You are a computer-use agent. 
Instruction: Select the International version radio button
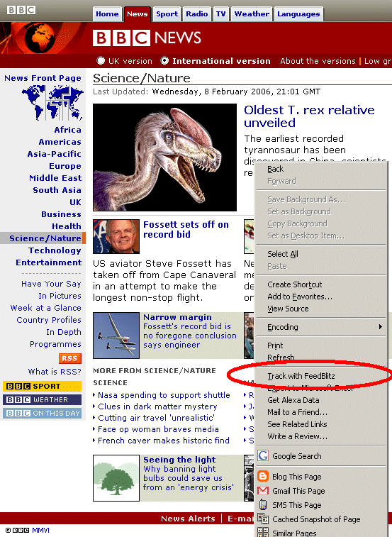point(164,60)
